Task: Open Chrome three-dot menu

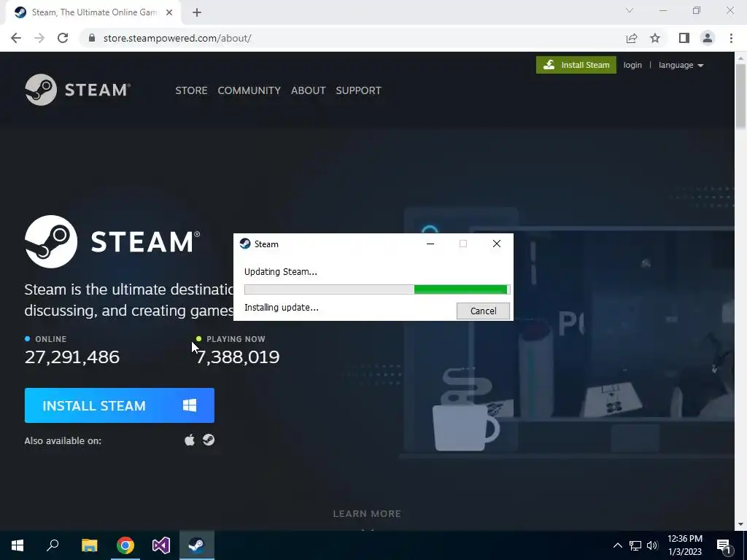Action: click(731, 38)
